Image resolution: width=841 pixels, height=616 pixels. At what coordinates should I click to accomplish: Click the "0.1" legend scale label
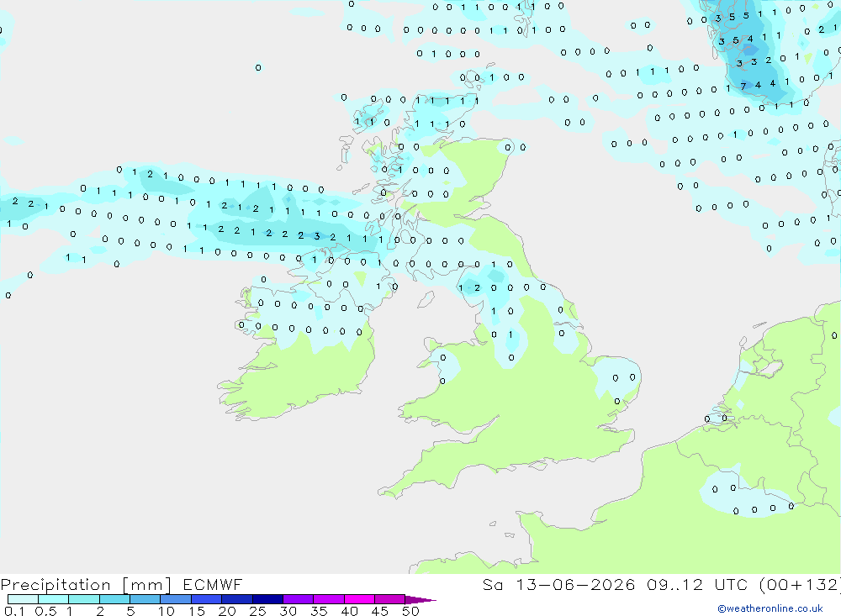[14, 611]
